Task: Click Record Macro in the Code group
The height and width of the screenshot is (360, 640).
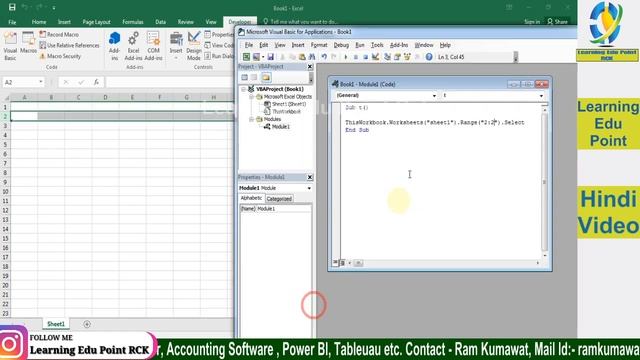Action: pos(59,35)
